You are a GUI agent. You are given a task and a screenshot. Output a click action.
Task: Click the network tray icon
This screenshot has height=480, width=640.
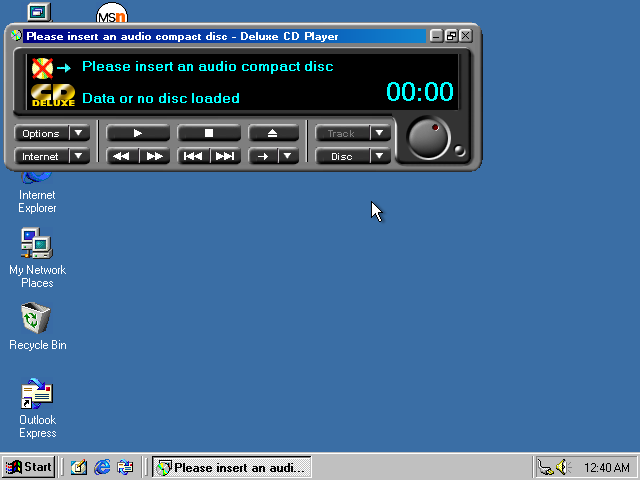(x=546, y=467)
